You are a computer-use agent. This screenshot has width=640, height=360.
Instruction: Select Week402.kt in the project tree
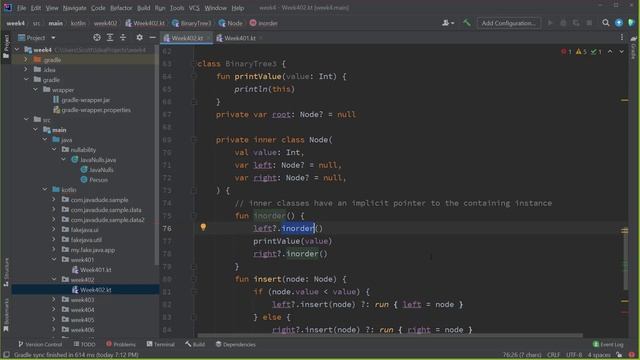tap(91, 290)
